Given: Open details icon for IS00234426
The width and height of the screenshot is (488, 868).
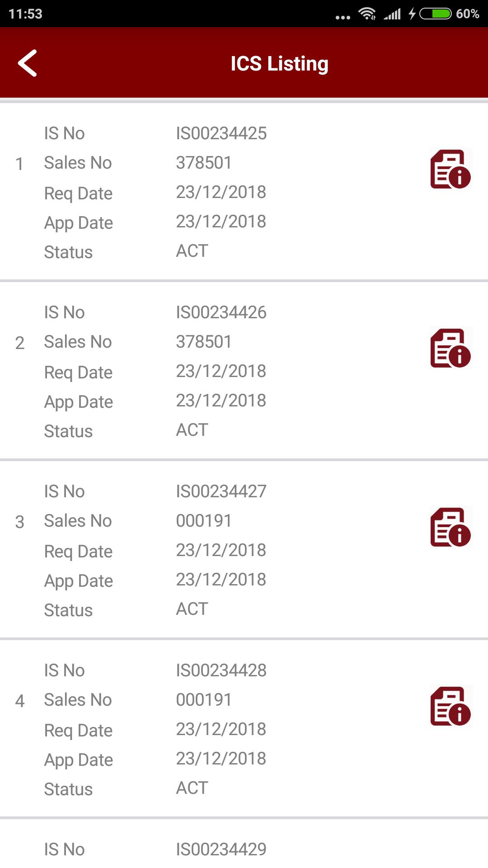Looking at the screenshot, I should [x=450, y=348].
